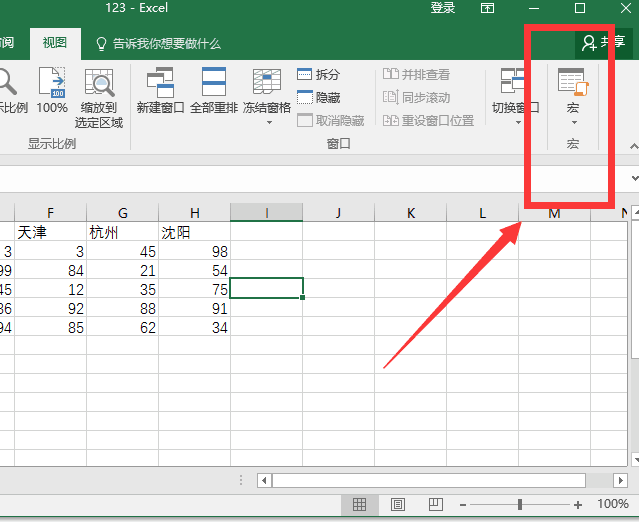Click the zoom slider handle in status bar
The image size is (639, 522).
(520, 505)
